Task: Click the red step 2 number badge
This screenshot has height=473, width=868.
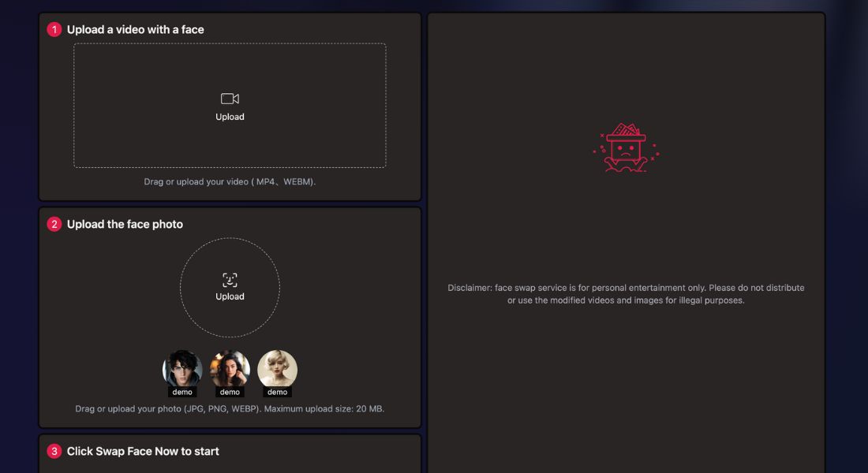Action: tap(54, 225)
